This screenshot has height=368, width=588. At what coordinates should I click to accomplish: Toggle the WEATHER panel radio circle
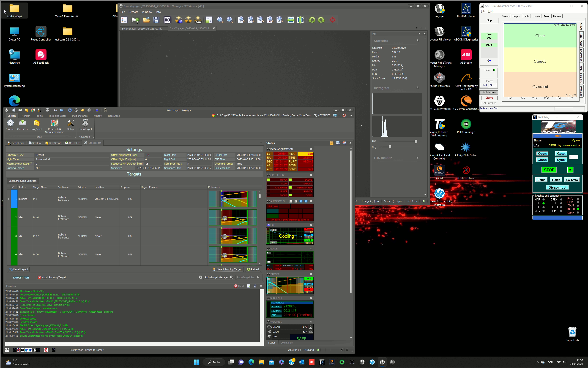pyautogui.click(x=268, y=322)
